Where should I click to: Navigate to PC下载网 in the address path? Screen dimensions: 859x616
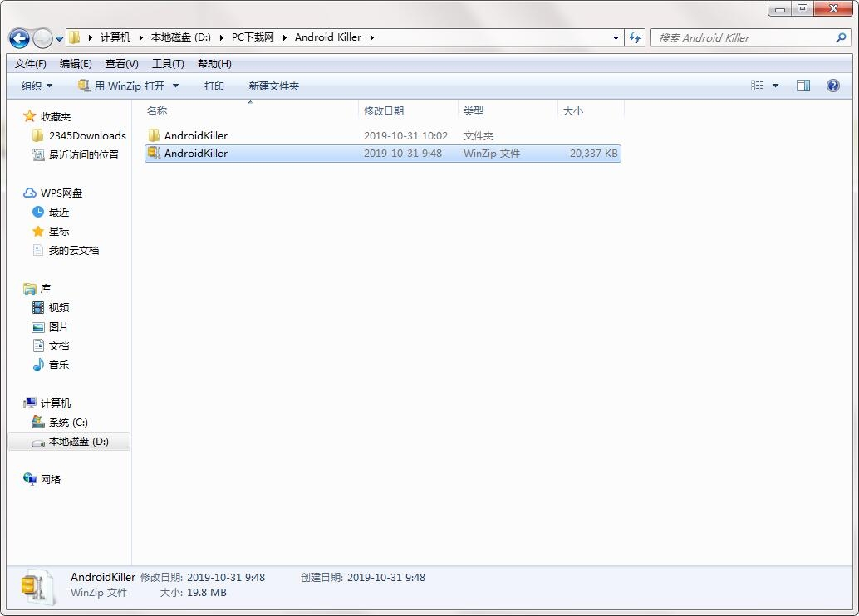tap(253, 37)
